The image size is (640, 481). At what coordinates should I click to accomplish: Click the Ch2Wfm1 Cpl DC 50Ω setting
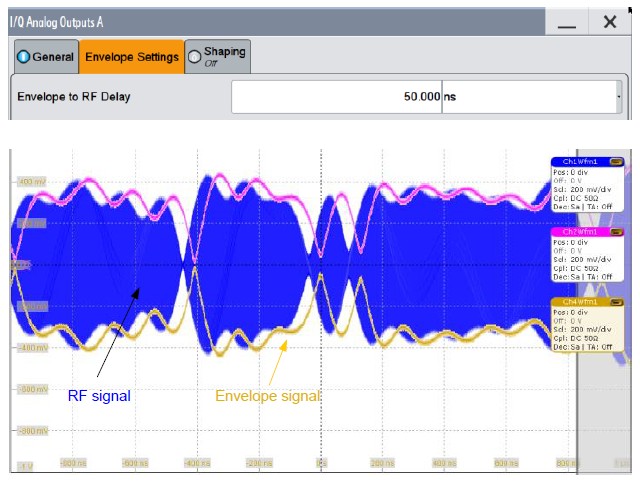(x=586, y=267)
